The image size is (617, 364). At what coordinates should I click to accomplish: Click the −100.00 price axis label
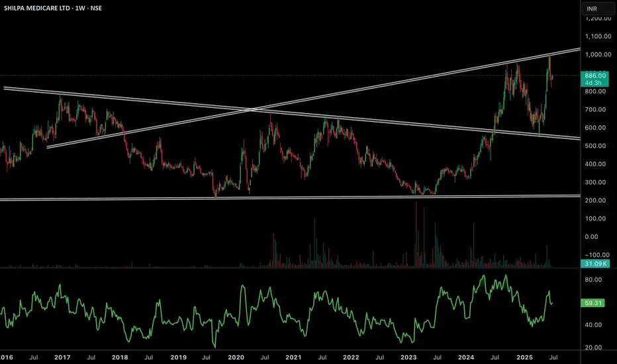tap(597, 255)
